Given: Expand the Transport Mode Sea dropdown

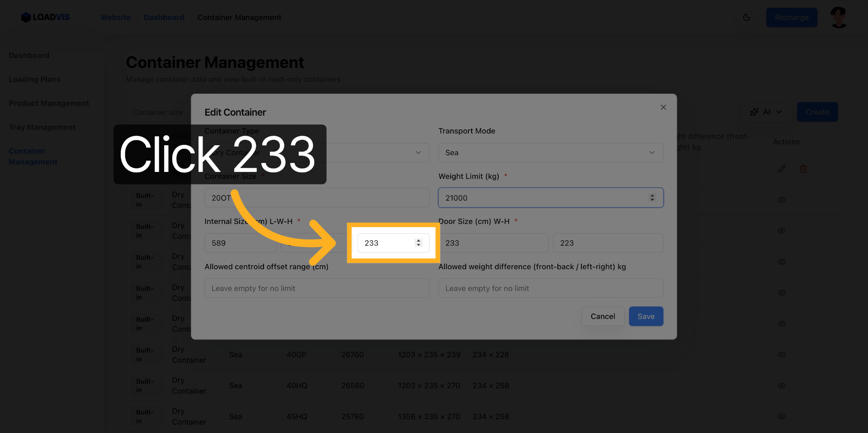Looking at the screenshot, I should 550,152.
